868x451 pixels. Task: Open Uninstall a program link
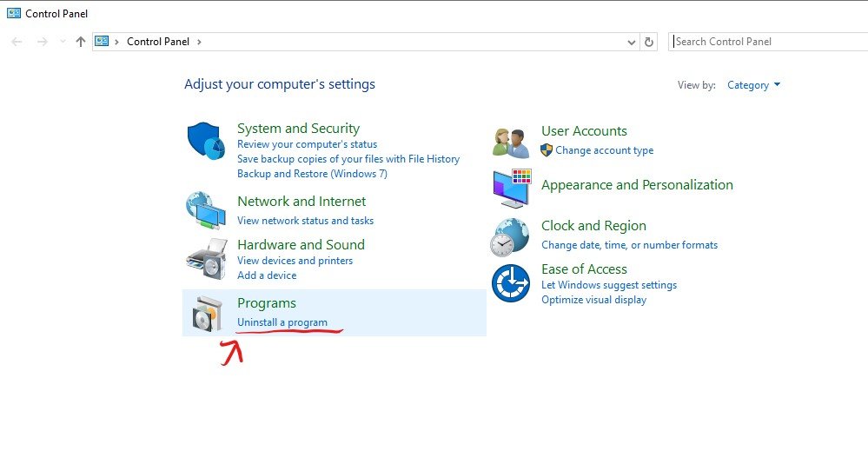coord(282,322)
